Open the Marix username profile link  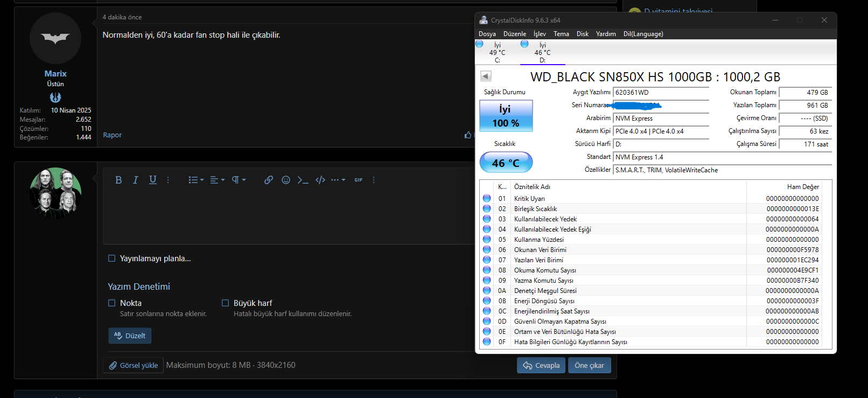55,74
